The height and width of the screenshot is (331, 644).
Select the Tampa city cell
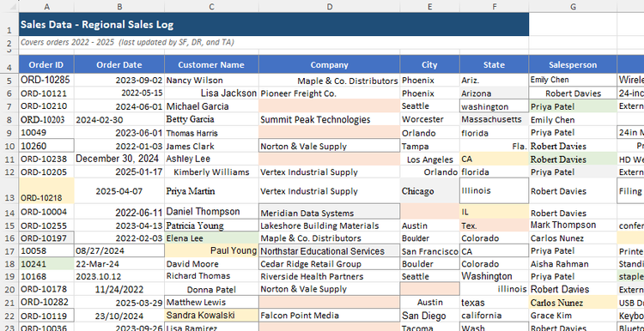[x=429, y=146]
